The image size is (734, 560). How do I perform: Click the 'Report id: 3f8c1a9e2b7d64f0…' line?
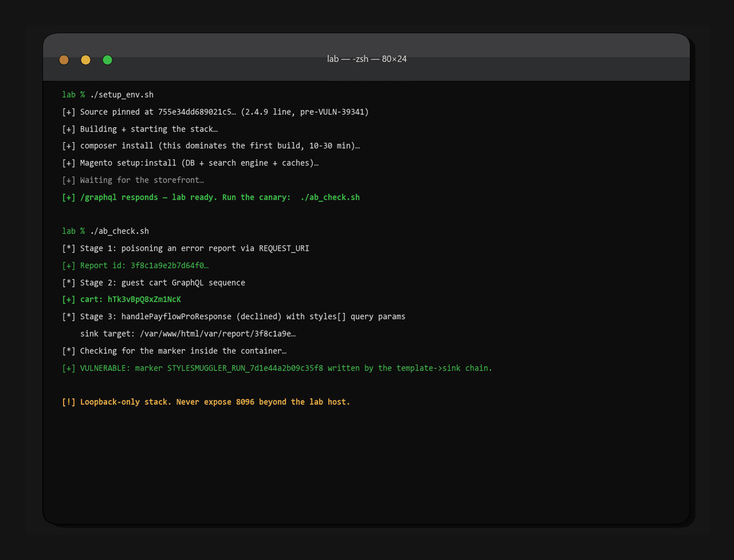(135, 265)
